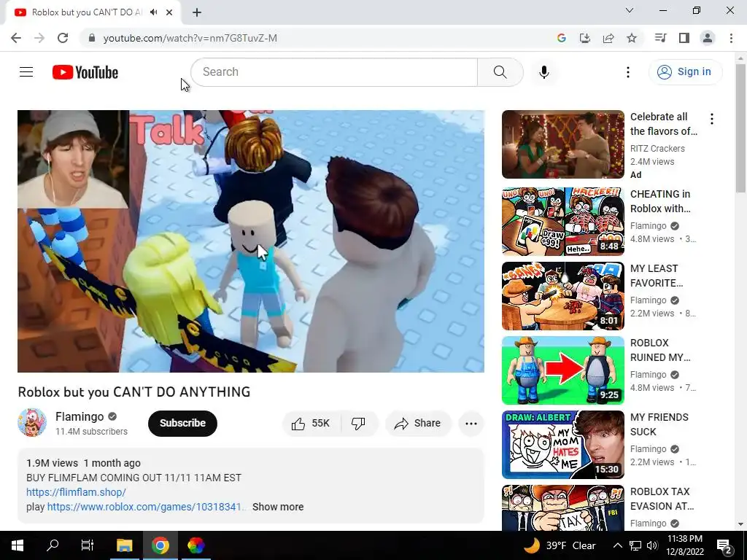Share this page from the address bar
This screenshot has width=747, height=560.
[x=608, y=38]
